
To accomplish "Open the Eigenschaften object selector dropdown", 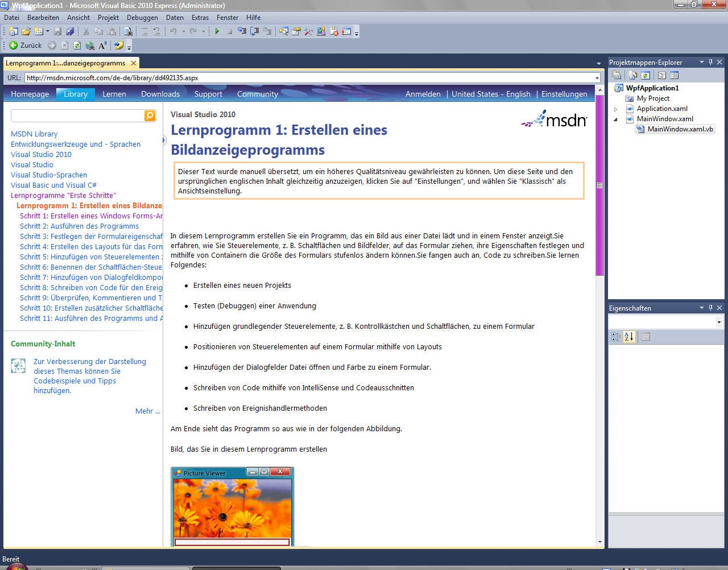I will coord(719,322).
